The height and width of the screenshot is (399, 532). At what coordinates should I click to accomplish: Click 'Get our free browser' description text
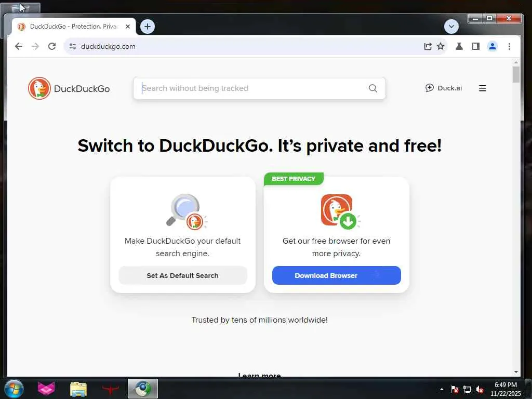pyautogui.click(x=336, y=247)
